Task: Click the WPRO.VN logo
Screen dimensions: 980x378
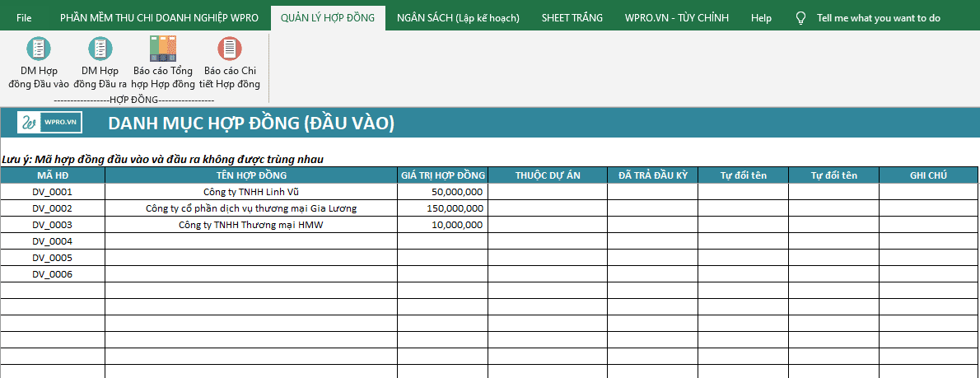Action: [x=49, y=124]
